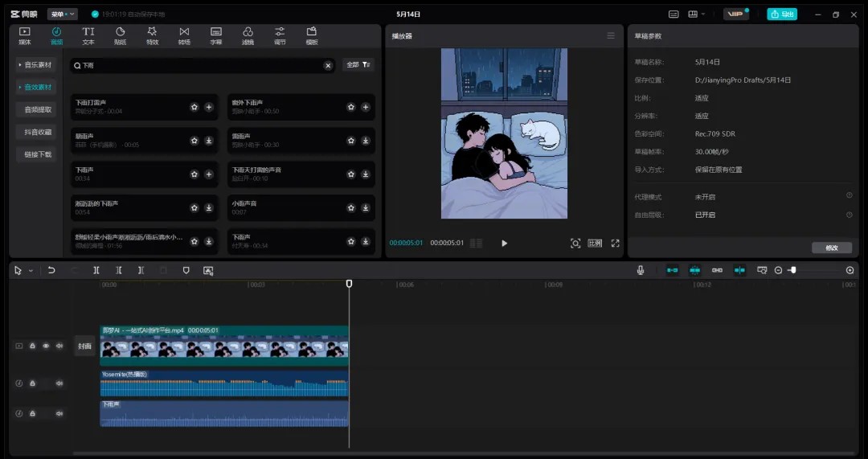The height and width of the screenshot is (459, 868).
Task: Switch to the 文本 text tab
Action: (x=88, y=36)
